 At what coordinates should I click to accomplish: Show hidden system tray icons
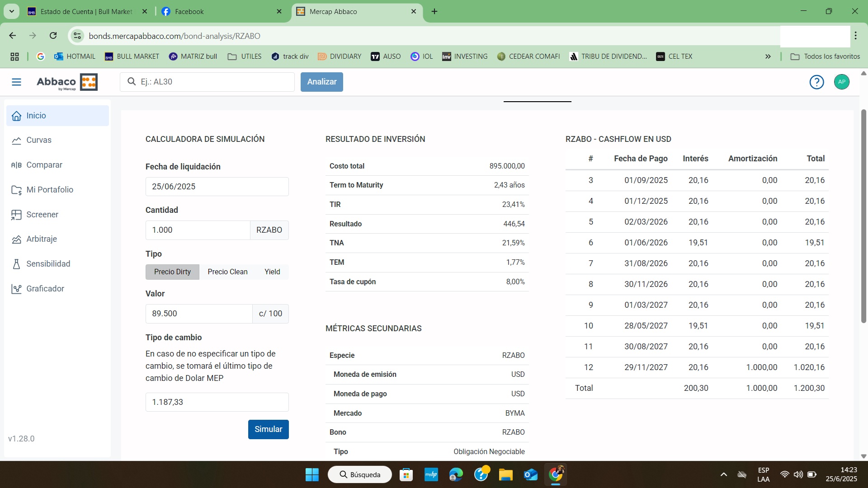[x=723, y=474]
